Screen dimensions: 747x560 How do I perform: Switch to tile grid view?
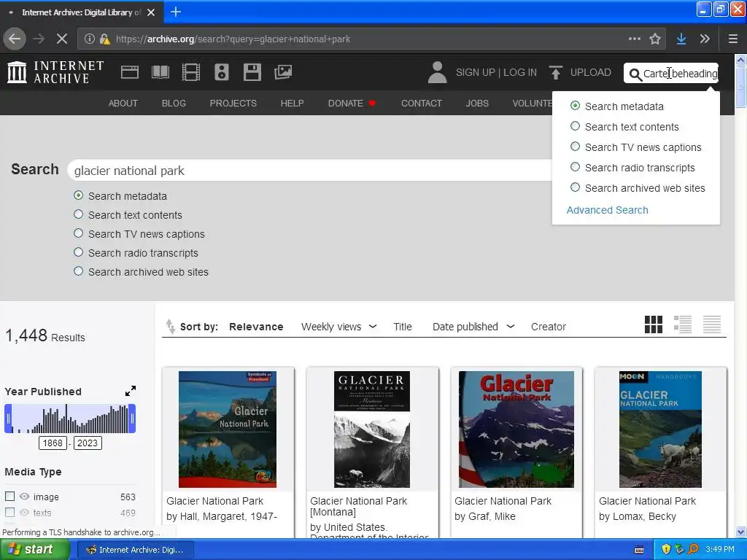653,324
